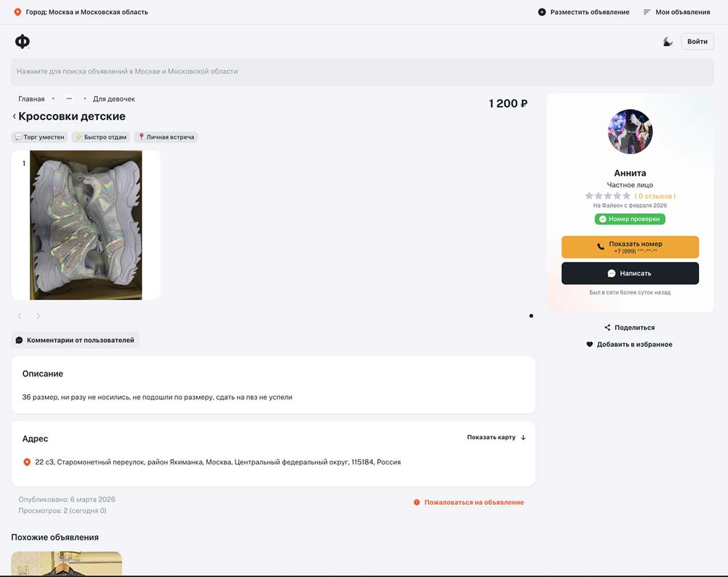Toggle dark mode moon icon

(667, 42)
